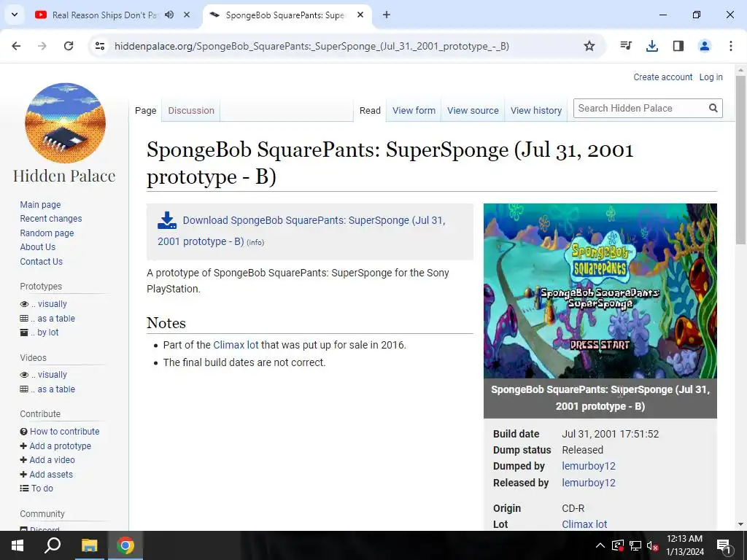This screenshot has width=747, height=560.
Task: Click the address bar URL
Action: tap(311, 46)
